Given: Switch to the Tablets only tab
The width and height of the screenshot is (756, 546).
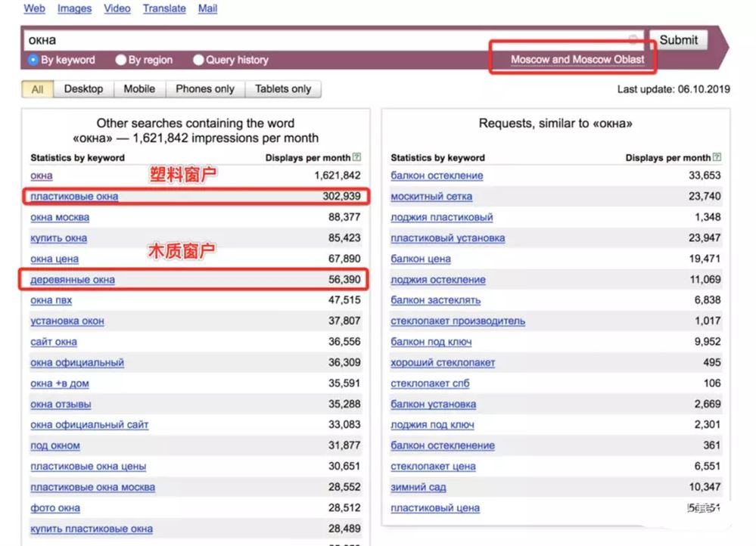Looking at the screenshot, I should pyautogui.click(x=283, y=89).
